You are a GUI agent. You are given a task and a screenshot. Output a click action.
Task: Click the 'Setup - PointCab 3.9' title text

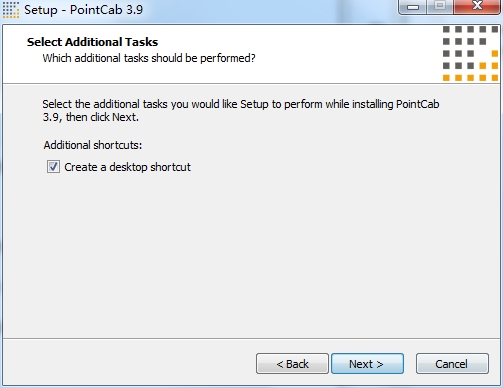pyautogui.click(x=83, y=10)
